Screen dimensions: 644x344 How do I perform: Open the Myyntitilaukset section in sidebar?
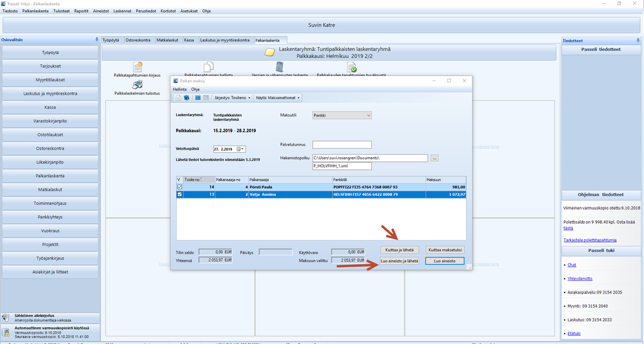point(50,80)
